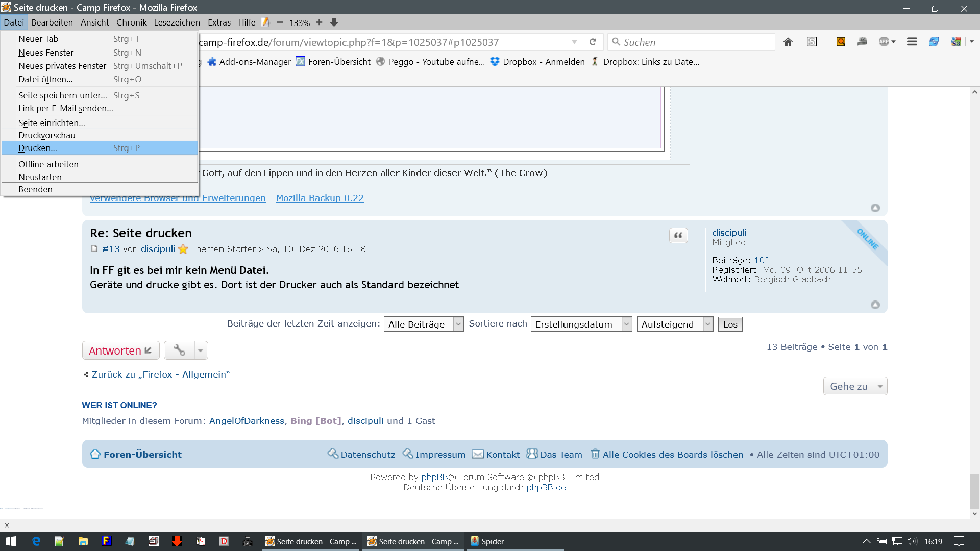This screenshot has width=980, height=551.
Task: Select Drucken... in the Datei menu
Action: coord(38,148)
